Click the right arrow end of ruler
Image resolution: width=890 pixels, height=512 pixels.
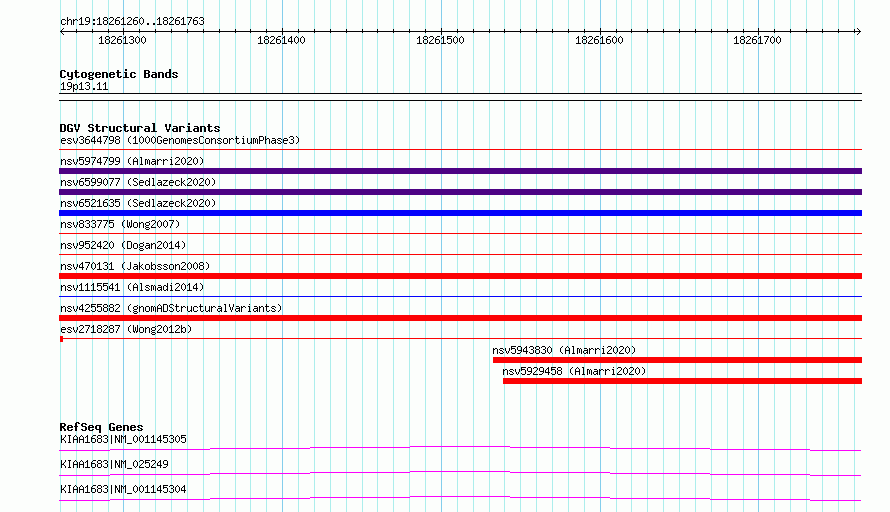click(x=858, y=32)
